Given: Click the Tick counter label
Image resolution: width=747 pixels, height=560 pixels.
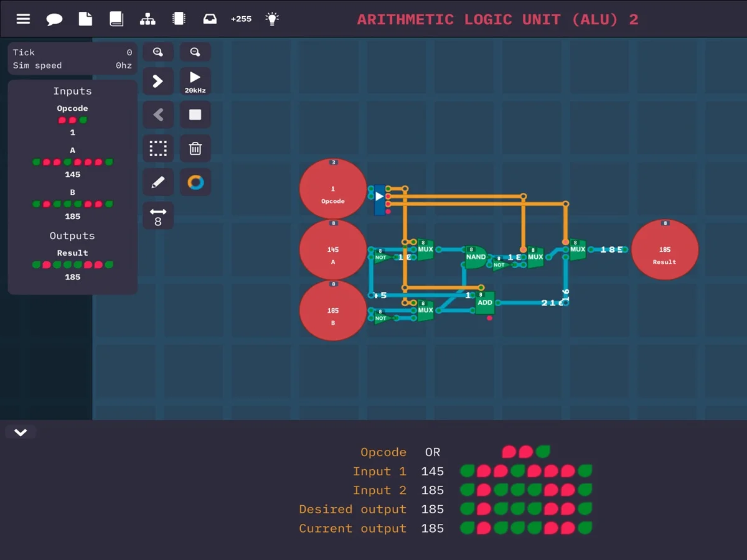Looking at the screenshot, I should point(24,52).
